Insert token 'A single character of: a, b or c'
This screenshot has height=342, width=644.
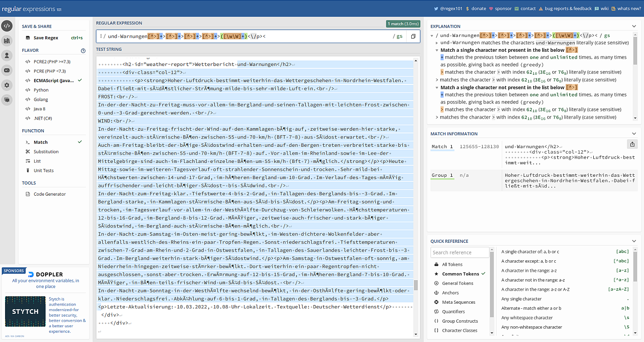click(565, 252)
